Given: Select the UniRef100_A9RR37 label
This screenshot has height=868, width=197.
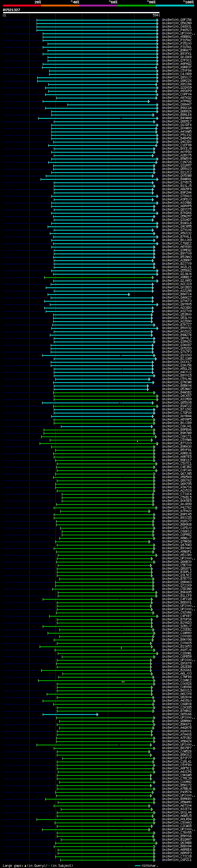Looking at the screenshot, I should tap(177, 67).
